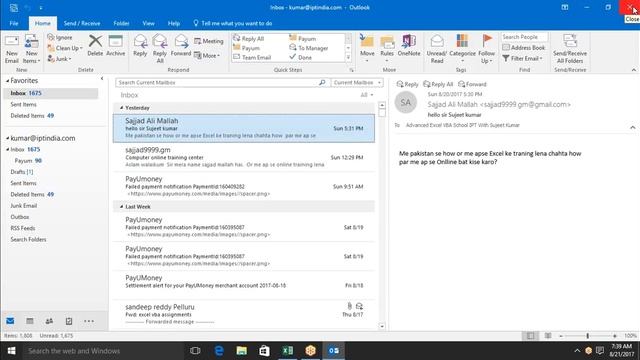Toggle Unread/Read status
This screenshot has height=360, width=640.
pyautogui.click(x=437, y=49)
